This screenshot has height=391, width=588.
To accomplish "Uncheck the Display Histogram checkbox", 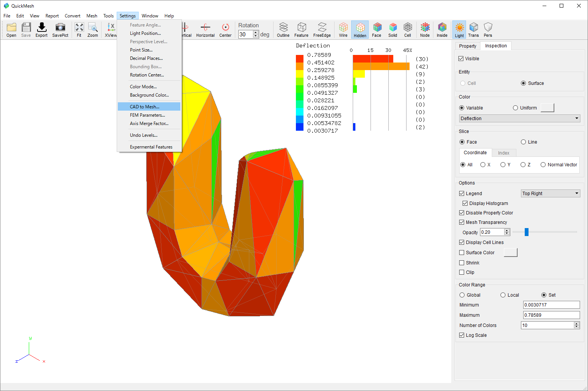I will tap(465, 203).
